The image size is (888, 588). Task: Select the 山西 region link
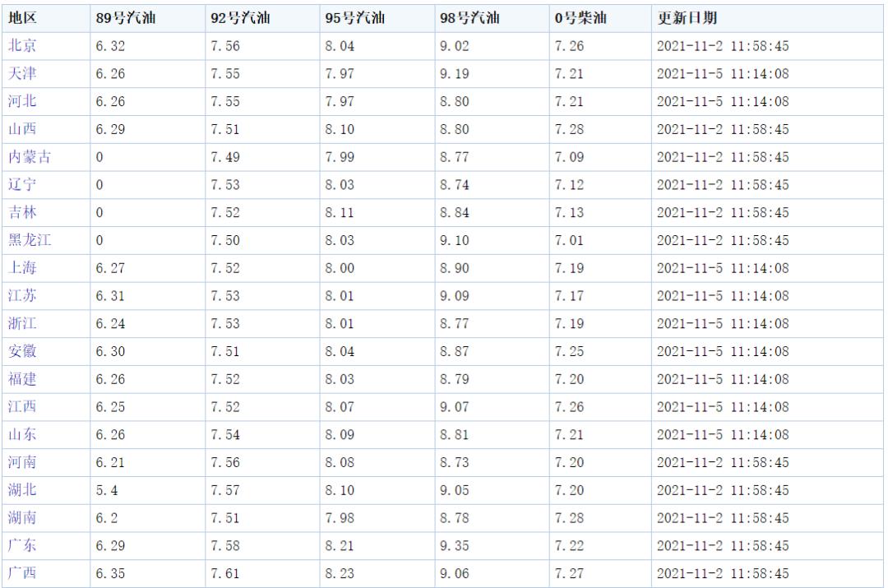click(22, 129)
